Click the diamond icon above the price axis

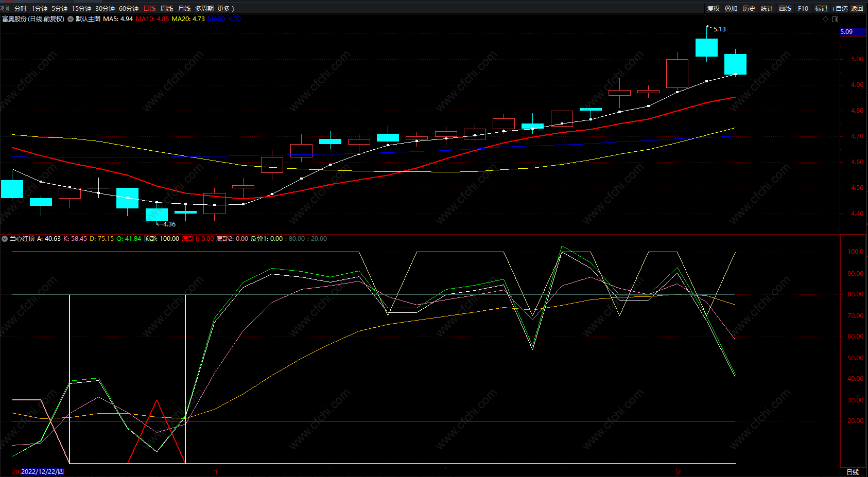click(825, 19)
